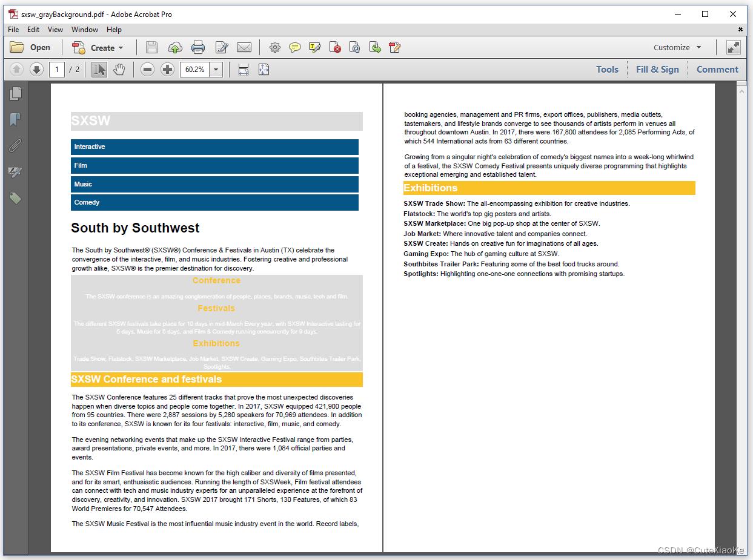Click the sign document pen icon

[x=395, y=47]
